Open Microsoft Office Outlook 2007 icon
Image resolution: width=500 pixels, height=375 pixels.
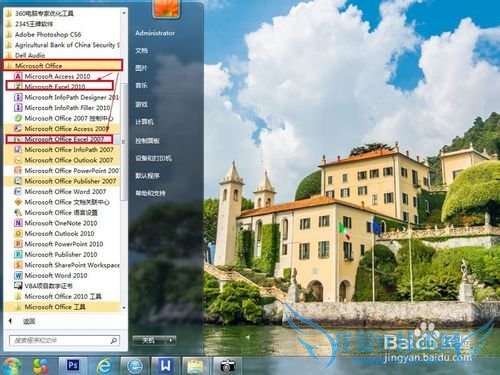pos(18,160)
